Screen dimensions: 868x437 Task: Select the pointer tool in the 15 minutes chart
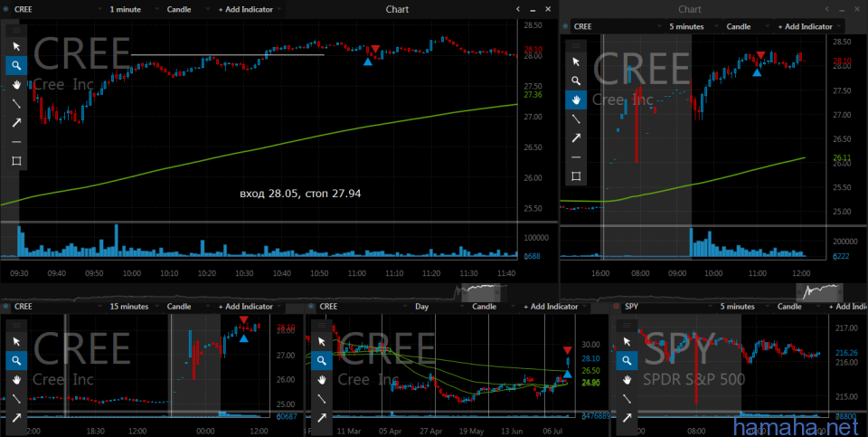(16, 342)
